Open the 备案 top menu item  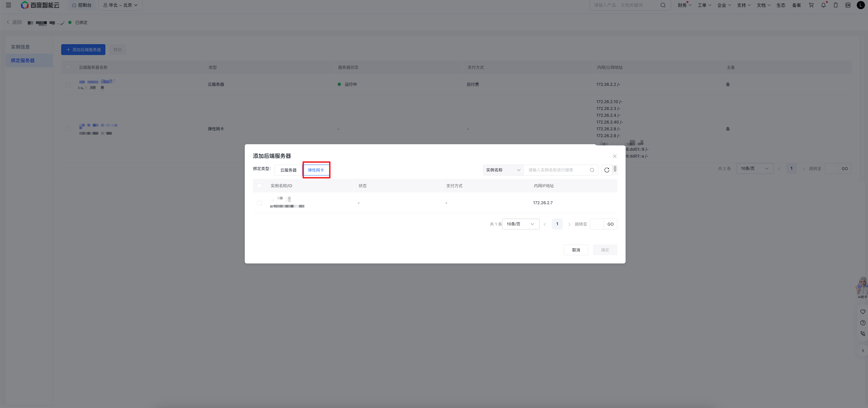(797, 5)
